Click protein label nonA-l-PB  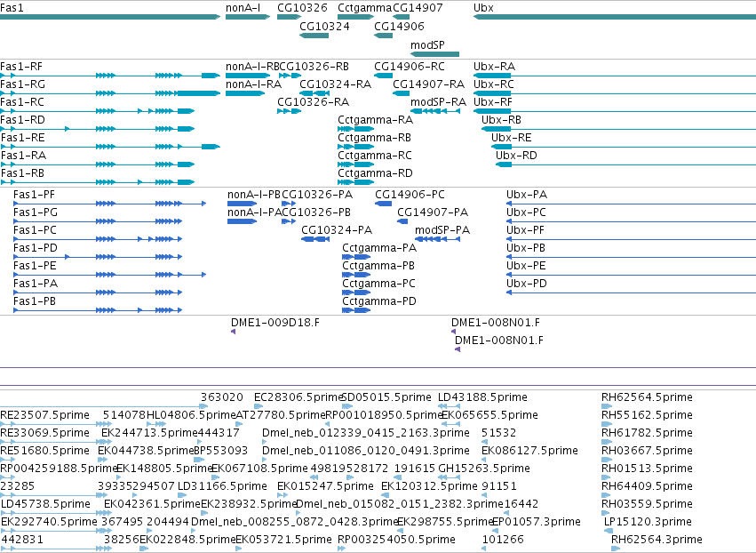point(253,195)
